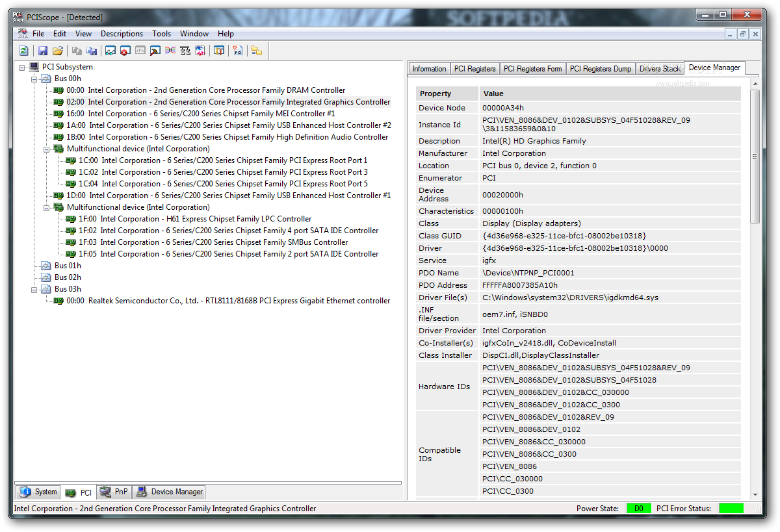
Task: Click the window with red X toolbar icon
Action: [x=125, y=51]
